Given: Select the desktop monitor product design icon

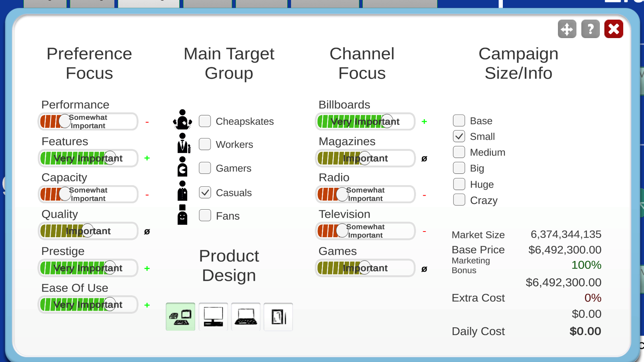Looking at the screenshot, I should (x=213, y=317).
